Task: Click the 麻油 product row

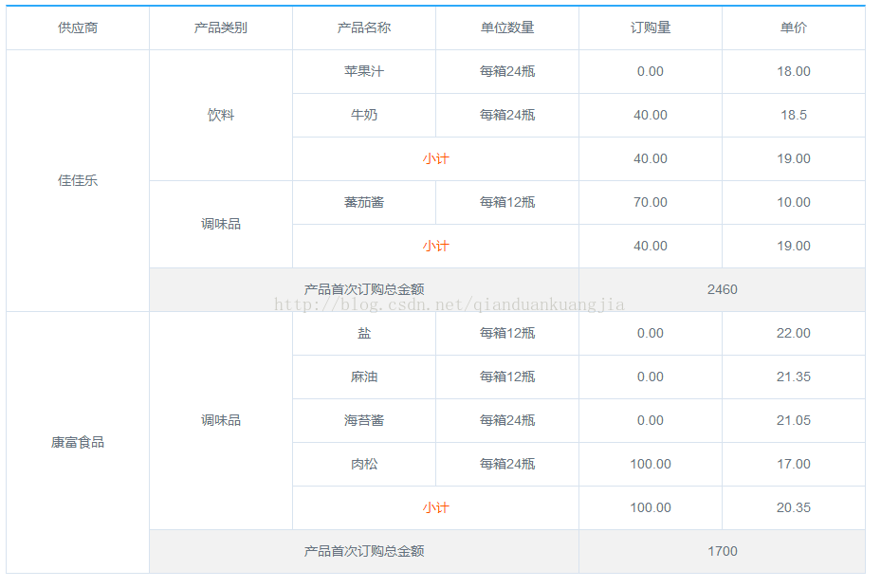Action: point(363,377)
